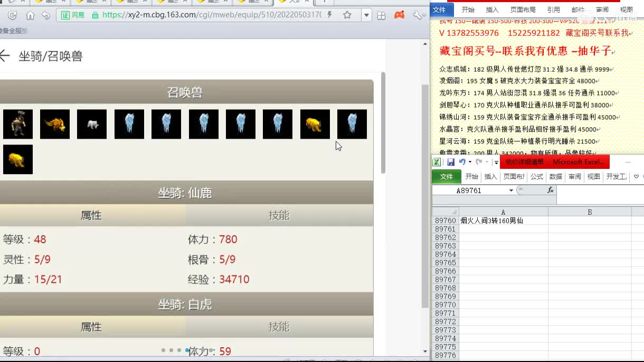Click the Excel select-all corner button
Screen dimensions: 644x362
click(x=446, y=212)
